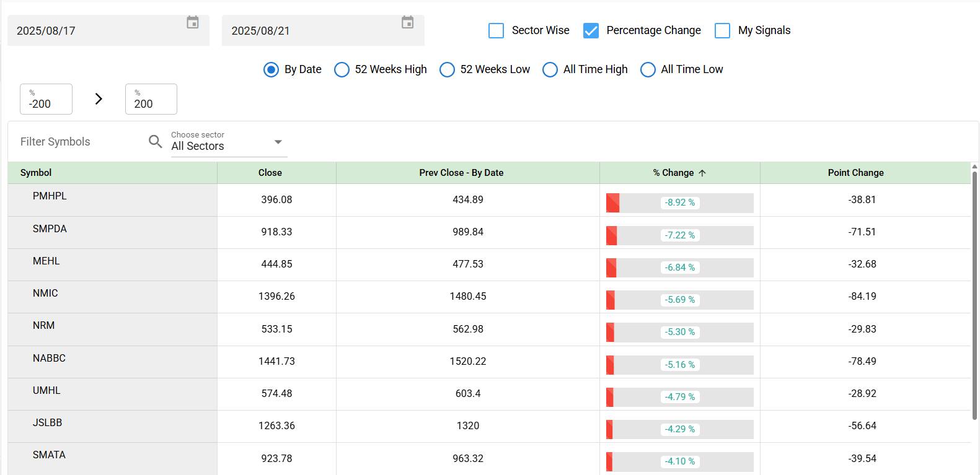The width and height of the screenshot is (980, 475).
Task: Select the All Time Low radio option
Action: (x=648, y=69)
